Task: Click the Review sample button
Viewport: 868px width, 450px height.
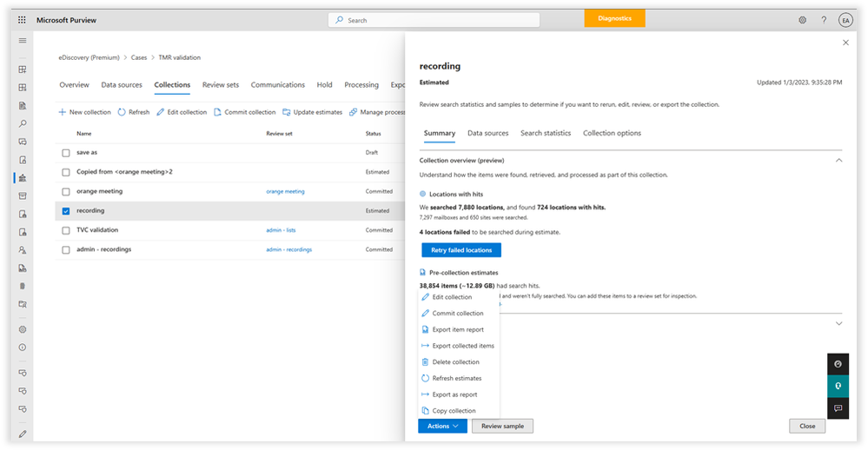Action: 502,427
